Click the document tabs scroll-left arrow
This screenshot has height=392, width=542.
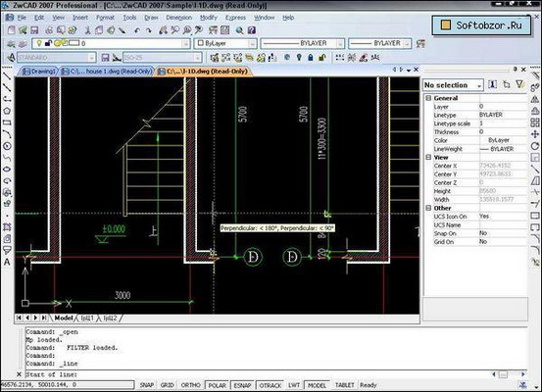(394, 70)
